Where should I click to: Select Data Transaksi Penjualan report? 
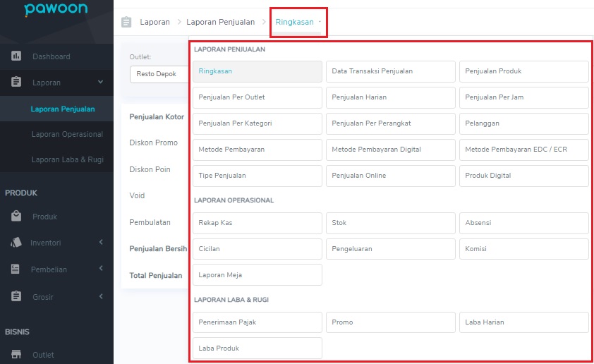pyautogui.click(x=391, y=71)
